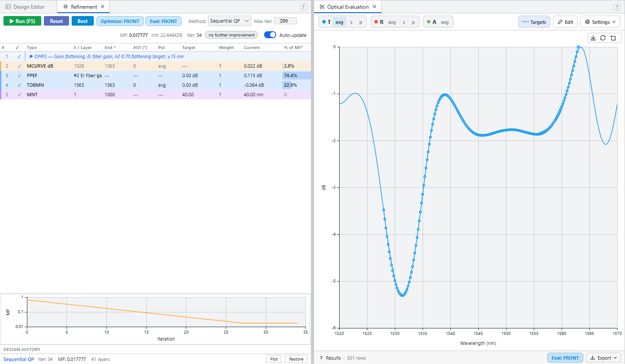Select the avg option for A

pos(445,22)
